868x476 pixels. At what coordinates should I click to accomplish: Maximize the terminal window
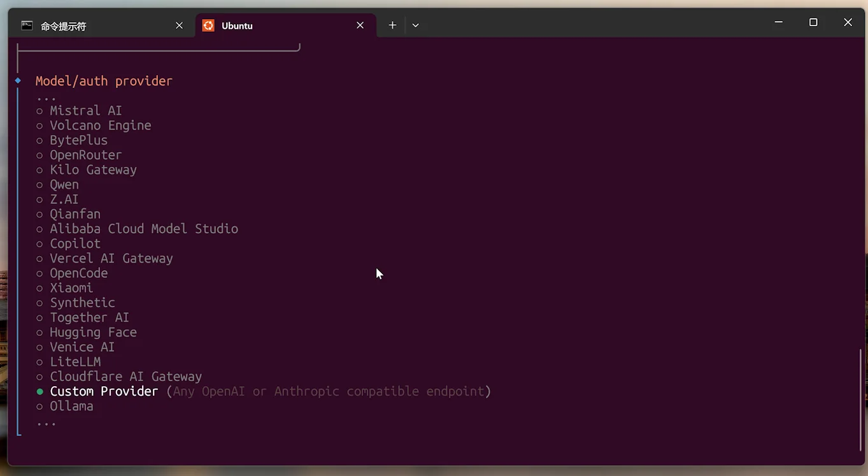click(x=813, y=22)
